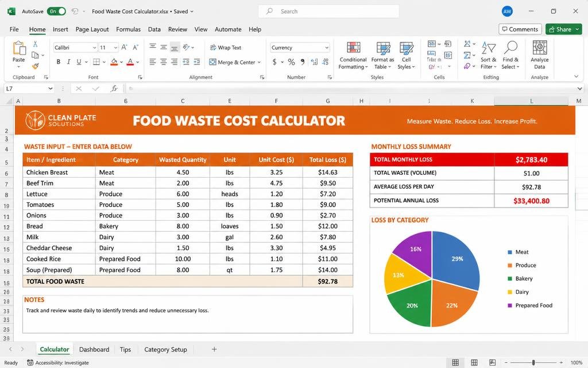This screenshot has height=368, width=588.
Task: Open the Currency number format dropdown
Action: pyautogui.click(x=327, y=48)
